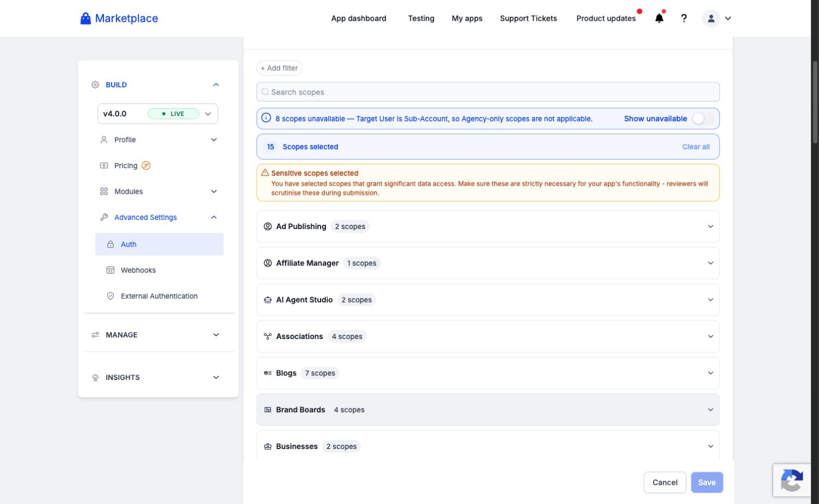
Task: Click the warning triangle icon in sensitive scopes alert
Action: point(265,173)
